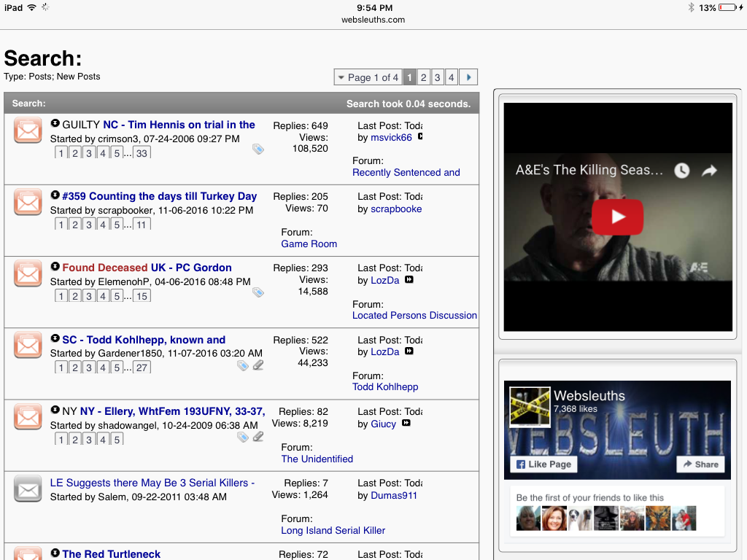The image size is (747, 560).
Task: Tap the websleuths.com address bar
Action: tap(373, 20)
